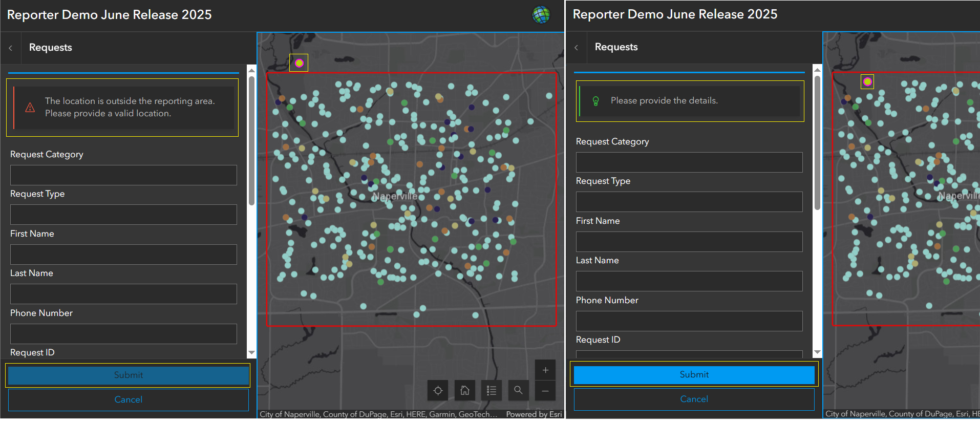Zoom in using the plus button
Viewport: 980px width, 422px height.
[x=545, y=370]
